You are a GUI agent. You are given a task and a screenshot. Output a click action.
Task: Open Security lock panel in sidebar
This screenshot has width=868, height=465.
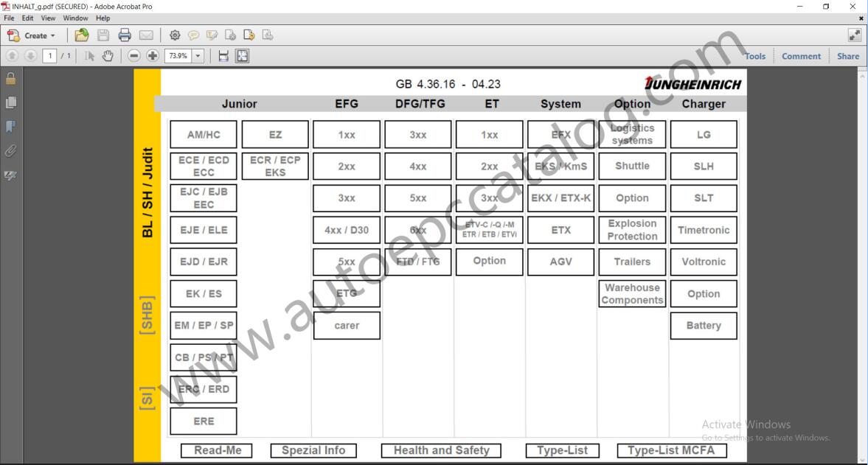click(10, 79)
